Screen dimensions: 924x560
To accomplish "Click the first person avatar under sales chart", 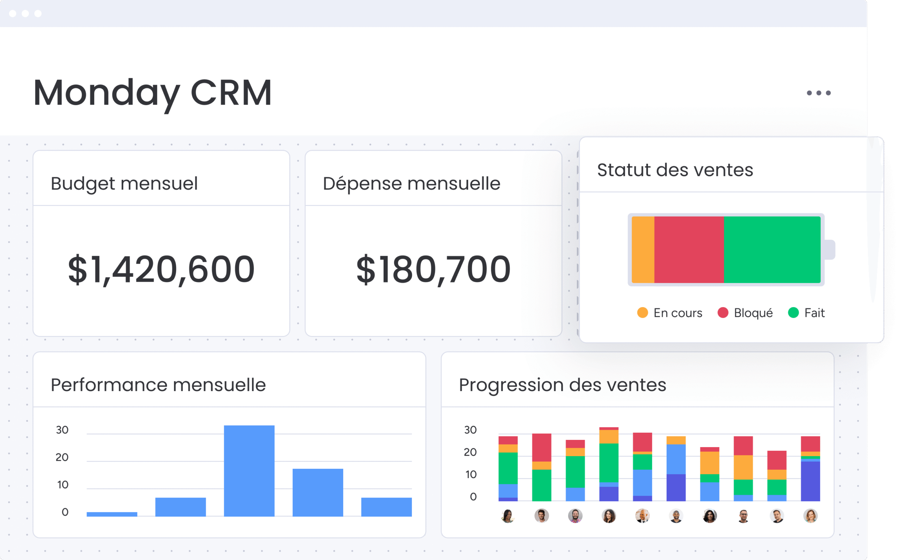I will pos(508,516).
